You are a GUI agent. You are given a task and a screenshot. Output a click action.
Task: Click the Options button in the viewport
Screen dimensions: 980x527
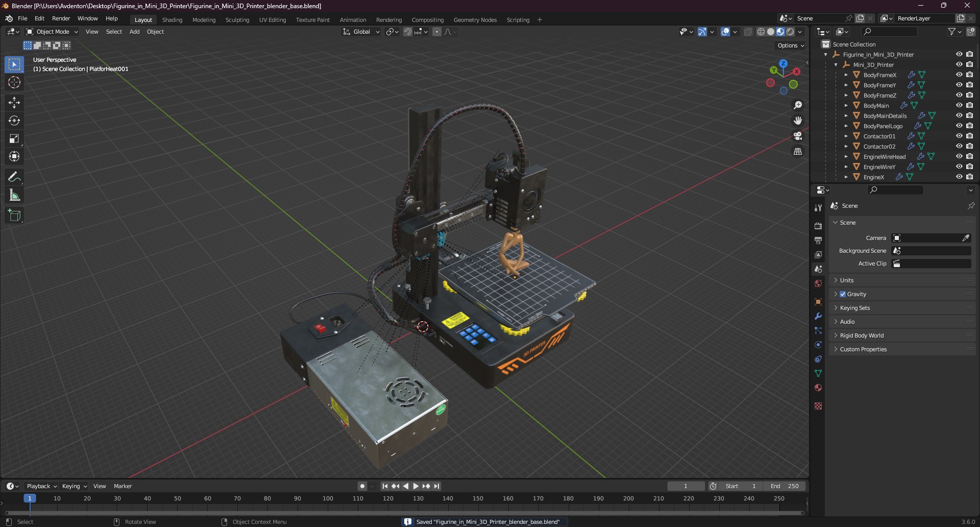(791, 45)
